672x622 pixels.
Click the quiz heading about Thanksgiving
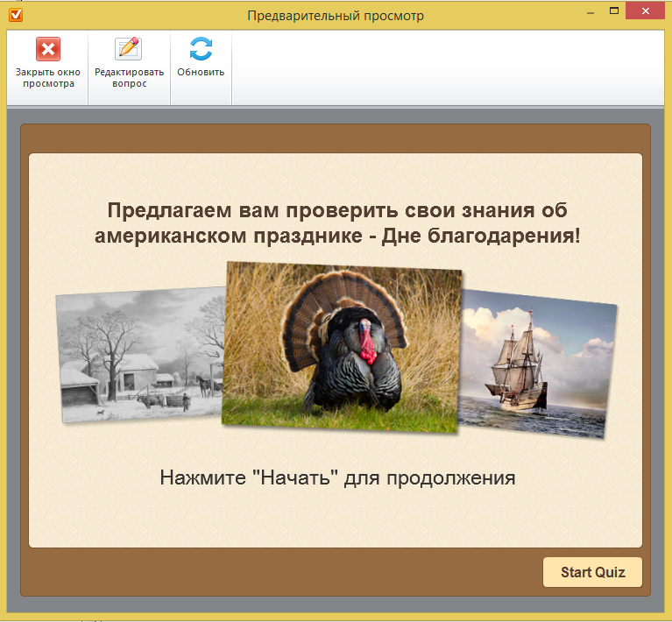[337, 223]
